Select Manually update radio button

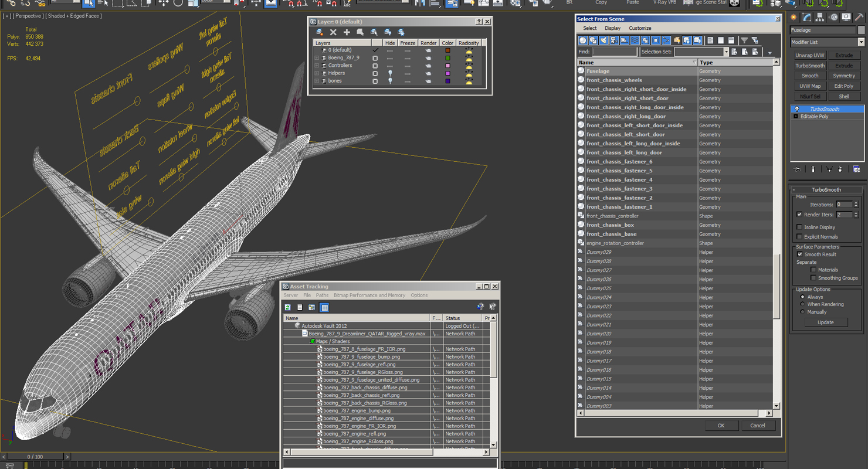(802, 312)
